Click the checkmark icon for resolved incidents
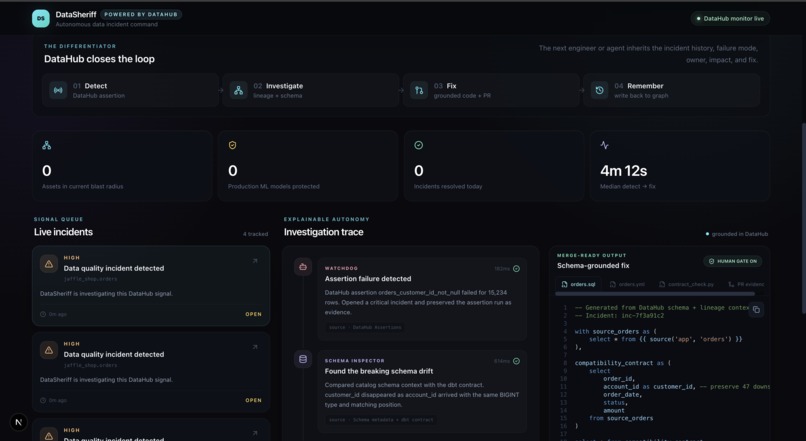806x441 pixels. [418, 145]
